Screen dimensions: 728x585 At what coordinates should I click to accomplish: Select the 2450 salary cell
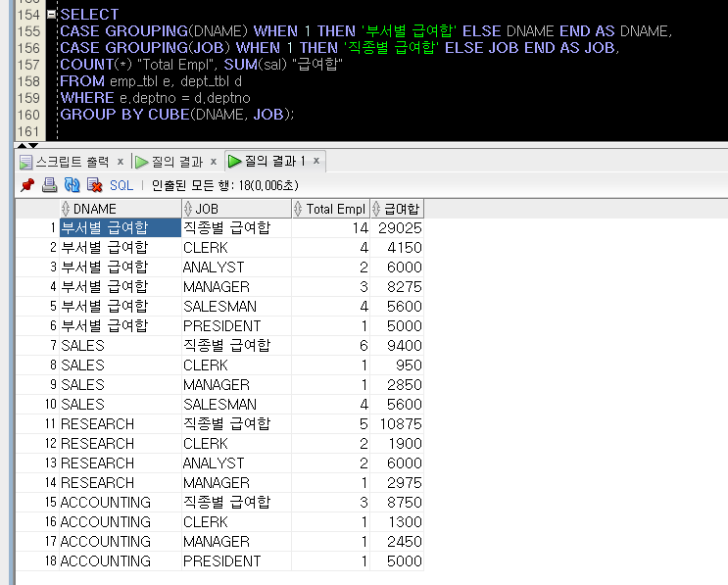(x=398, y=541)
